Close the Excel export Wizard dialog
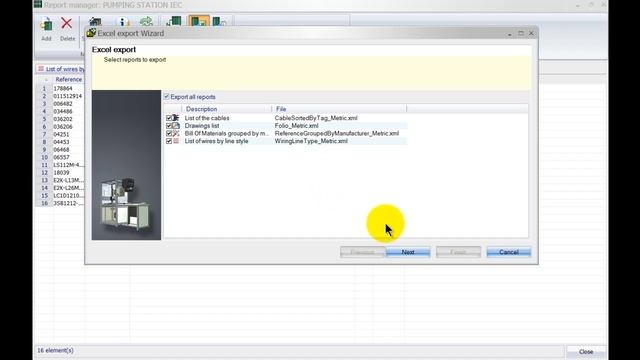This screenshot has width=640, height=360. pyautogui.click(x=531, y=33)
